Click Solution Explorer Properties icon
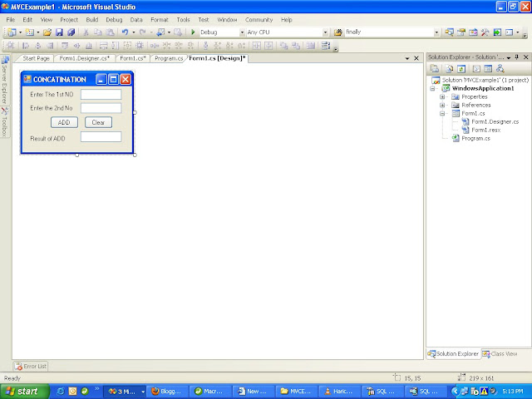This screenshot has height=399, width=532. click(435, 69)
